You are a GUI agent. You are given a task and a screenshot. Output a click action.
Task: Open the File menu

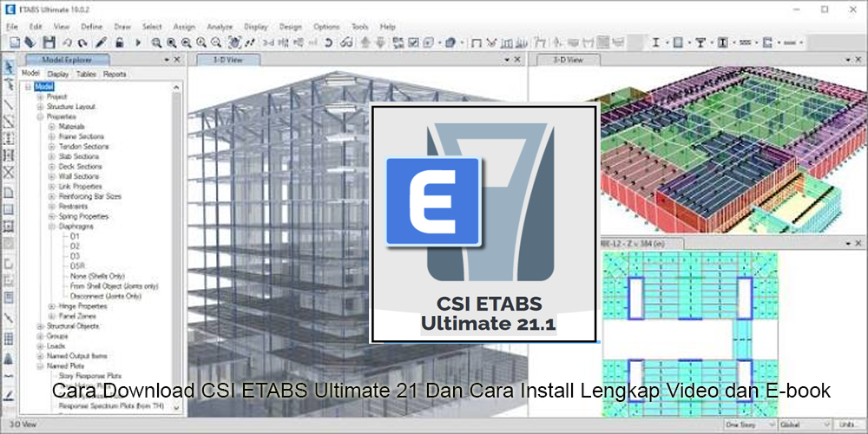(x=11, y=27)
